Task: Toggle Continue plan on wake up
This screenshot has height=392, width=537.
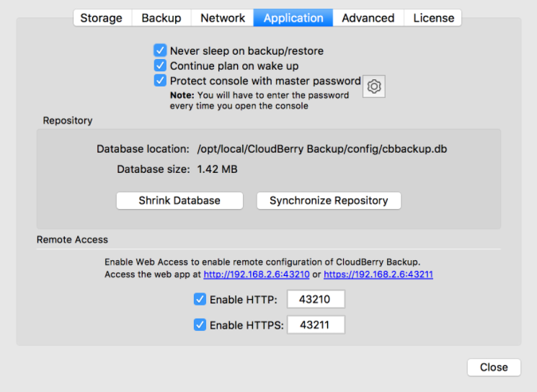Action: (x=160, y=66)
